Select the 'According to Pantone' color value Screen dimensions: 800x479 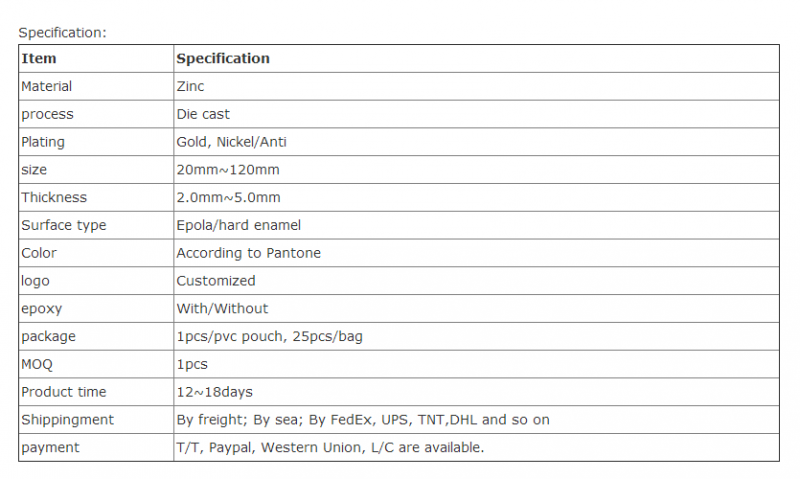pyautogui.click(x=248, y=253)
